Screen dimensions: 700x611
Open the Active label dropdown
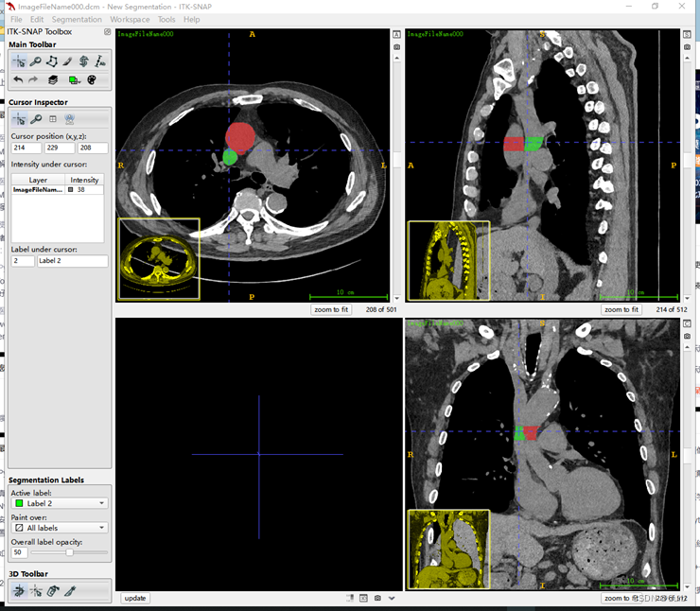tap(60, 503)
